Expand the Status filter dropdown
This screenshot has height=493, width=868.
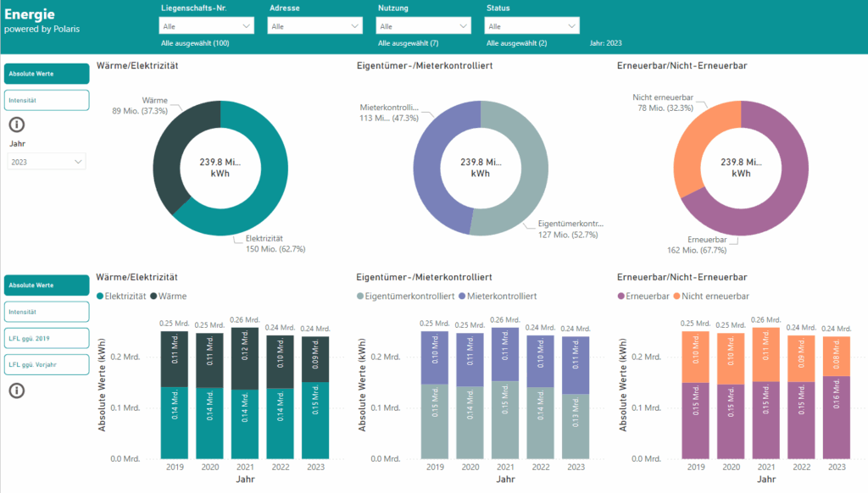pos(532,26)
